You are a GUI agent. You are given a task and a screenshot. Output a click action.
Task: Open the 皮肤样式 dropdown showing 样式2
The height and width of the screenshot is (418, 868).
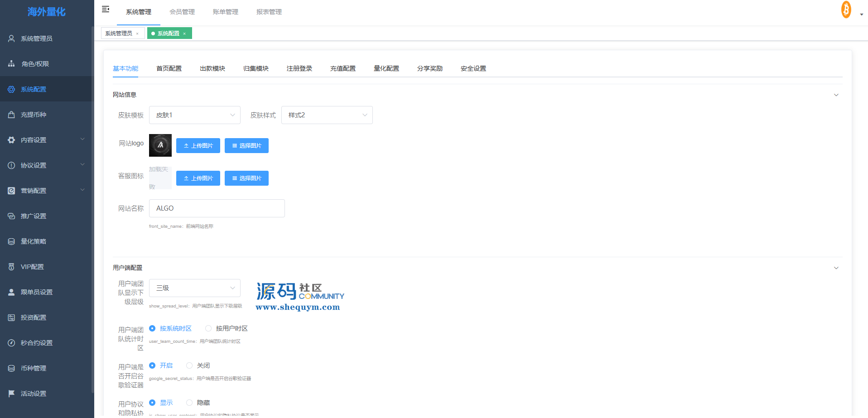(327, 115)
